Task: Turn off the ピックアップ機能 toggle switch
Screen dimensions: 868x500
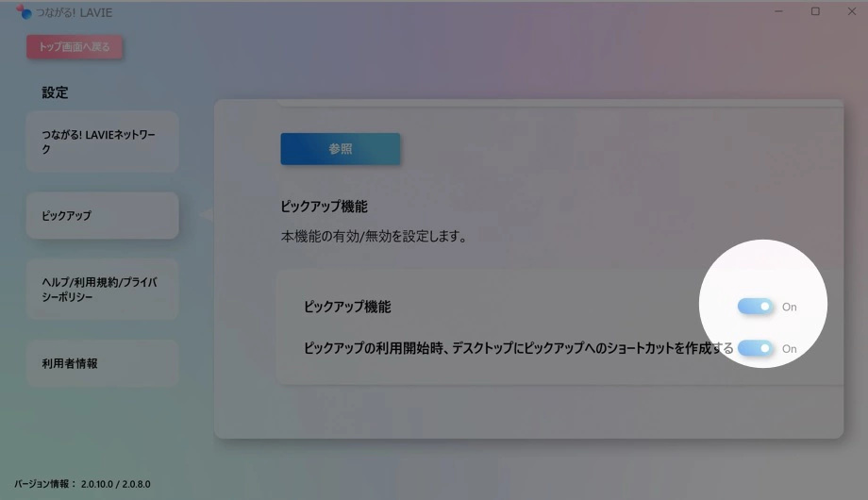Action: (755, 307)
